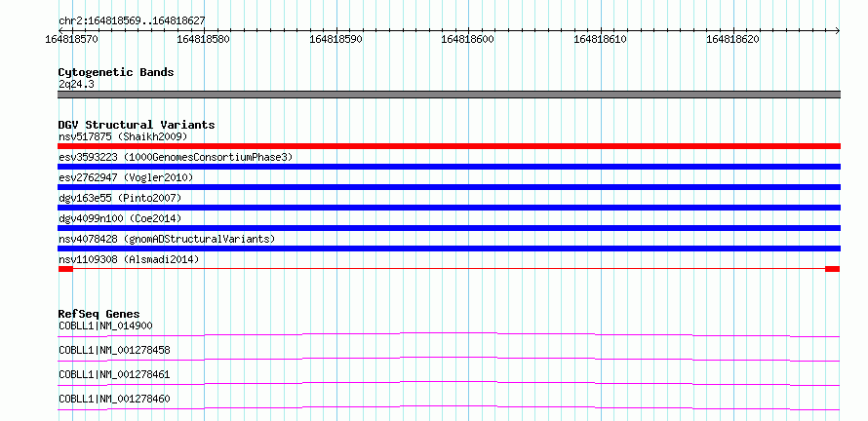Select COBLL1|NM_001278461 transcript label
Screen dimensions: 868x421
click(114, 374)
